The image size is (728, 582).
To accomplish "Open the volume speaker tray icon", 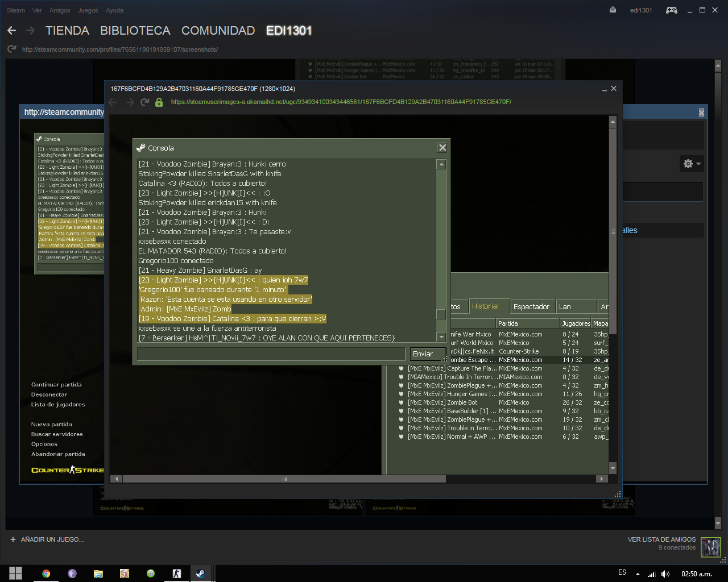I will [665, 574].
